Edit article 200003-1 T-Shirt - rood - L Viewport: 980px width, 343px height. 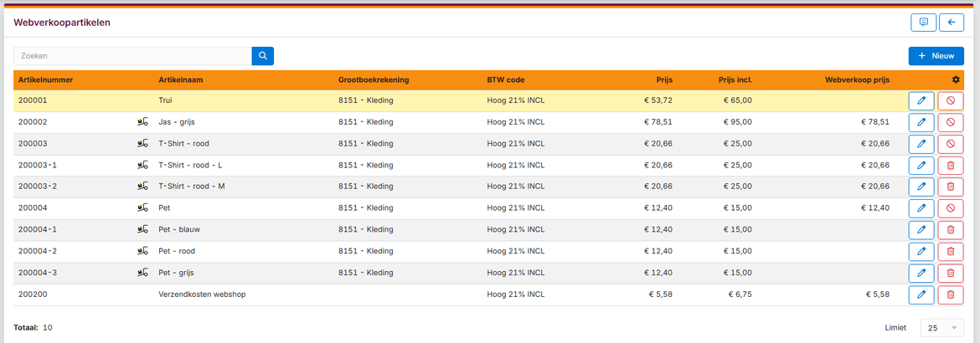(921, 166)
